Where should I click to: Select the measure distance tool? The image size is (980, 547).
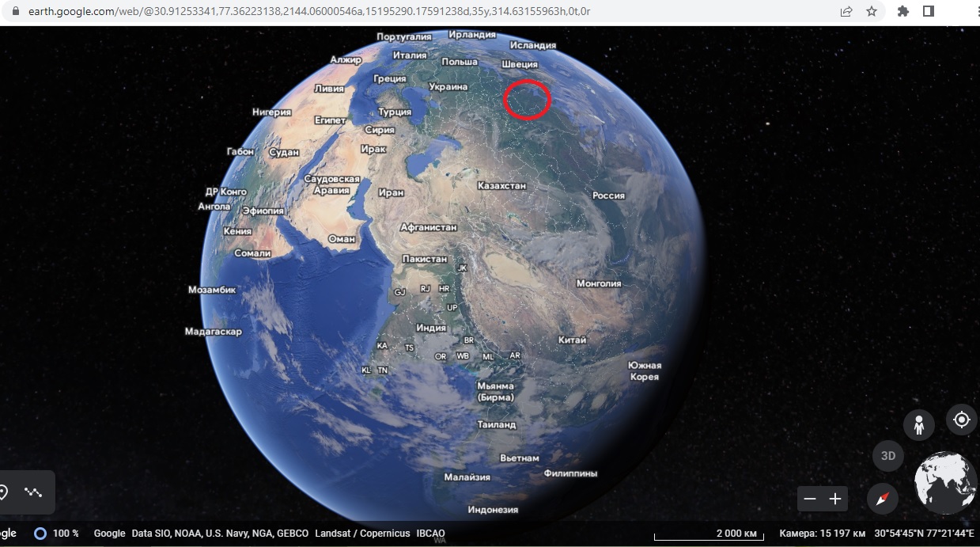coord(33,492)
